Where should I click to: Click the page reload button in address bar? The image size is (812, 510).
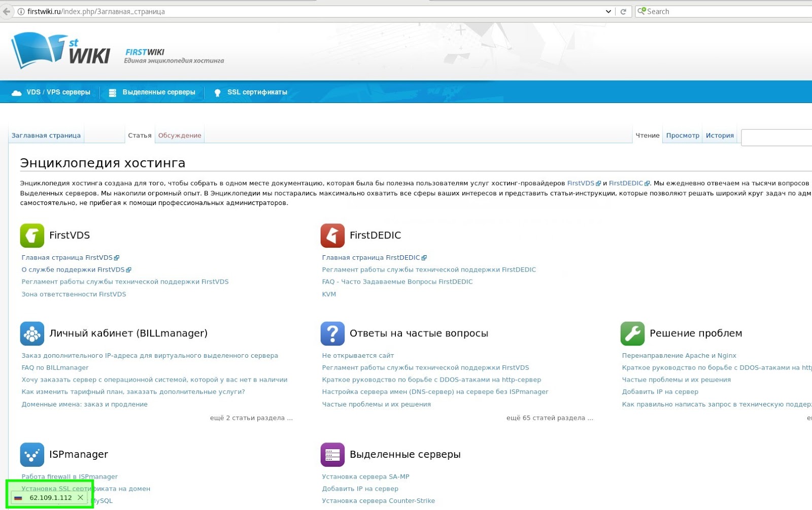click(x=624, y=11)
